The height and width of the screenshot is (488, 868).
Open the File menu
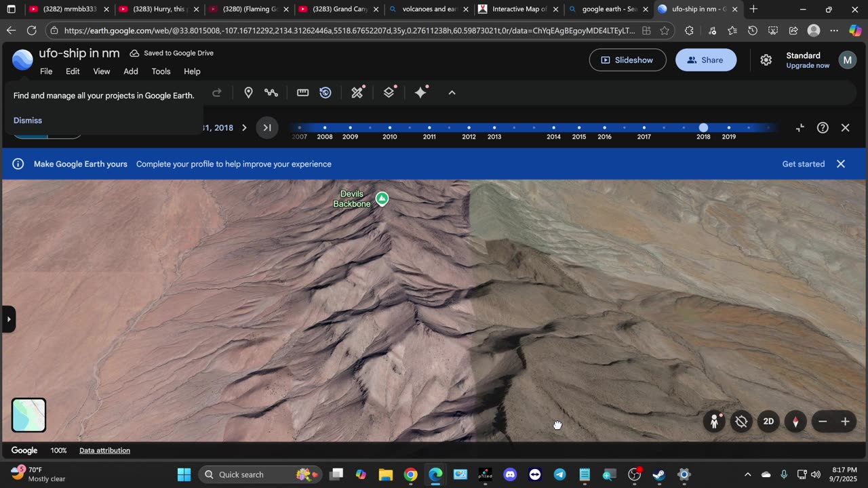[x=46, y=71]
